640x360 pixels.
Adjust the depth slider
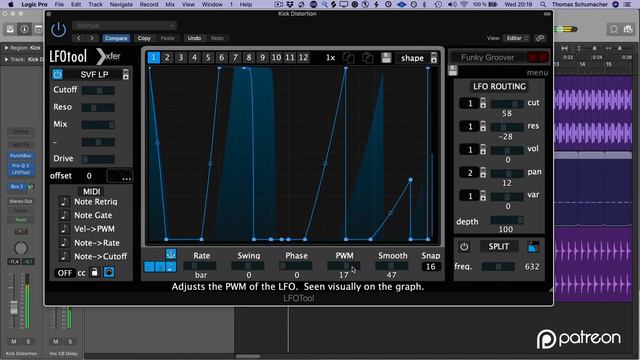507,220
